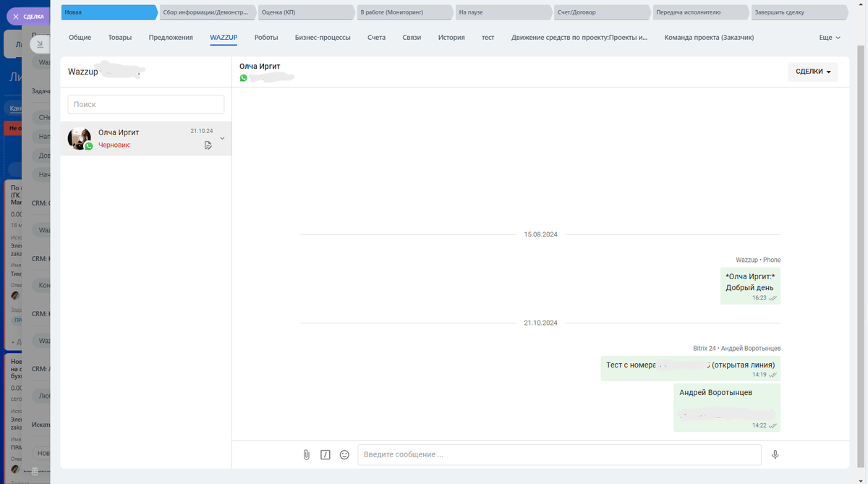Open the История tab
Screen dimensions: 868x484
[451, 37]
